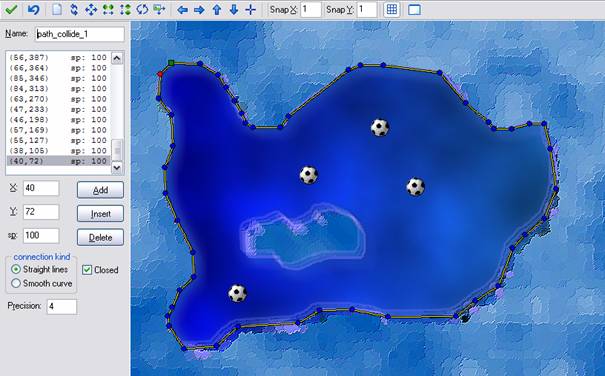Click the Add point button
605x376 pixels.
(x=100, y=190)
